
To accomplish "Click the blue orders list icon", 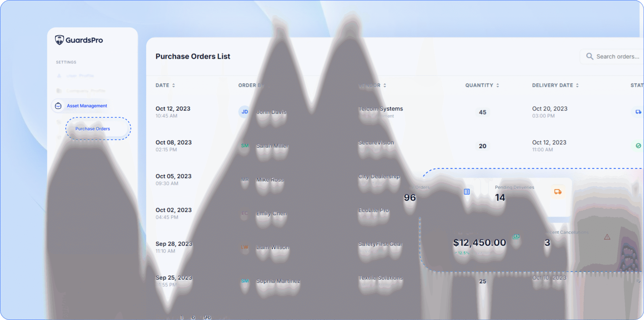I will pos(467,192).
